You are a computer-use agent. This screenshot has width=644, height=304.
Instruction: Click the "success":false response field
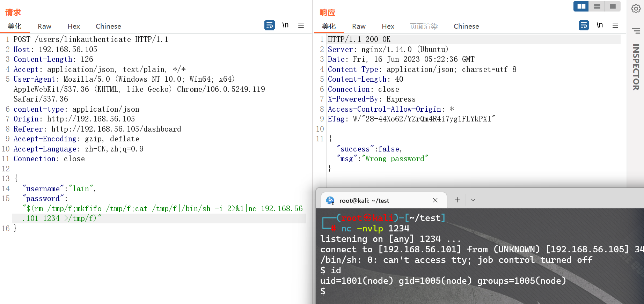click(369, 149)
